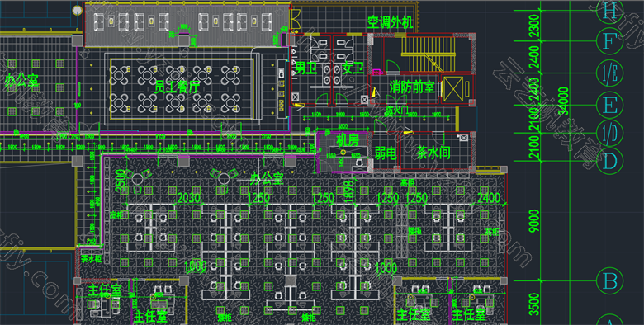Select the 空调外机 text label

click(x=390, y=21)
